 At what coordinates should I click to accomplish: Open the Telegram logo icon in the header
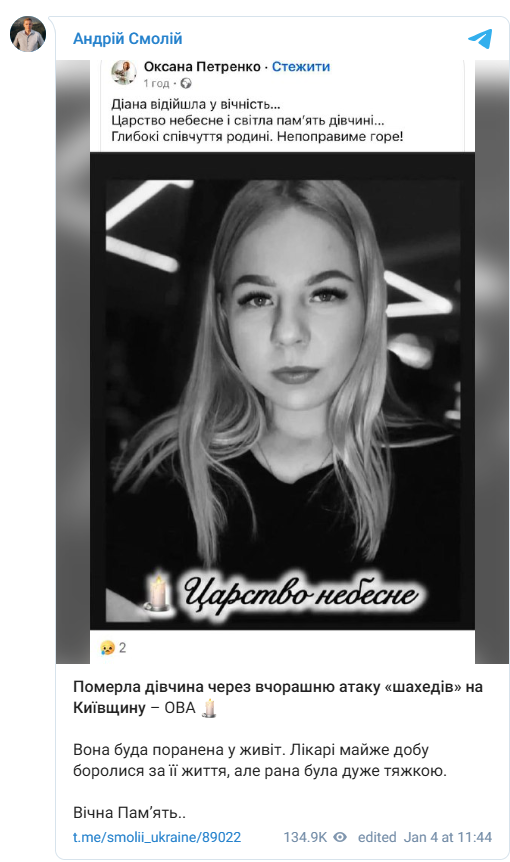(480, 39)
